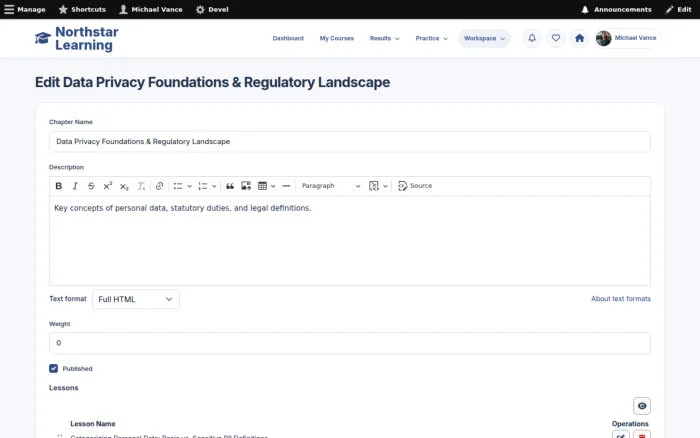The width and height of the screenshot is (700, 438).
Task: Click the Lessons section heading
Action: [63, 388]
